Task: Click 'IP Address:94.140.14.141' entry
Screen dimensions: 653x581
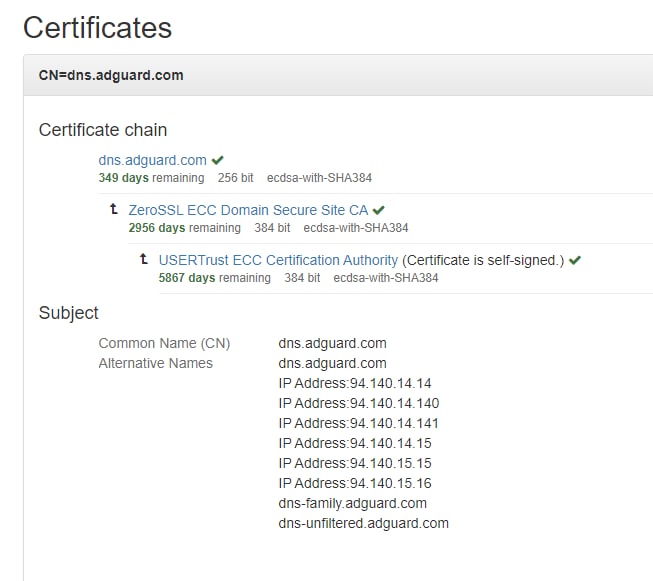Action: pyautogui.click(x=359, y=423)
